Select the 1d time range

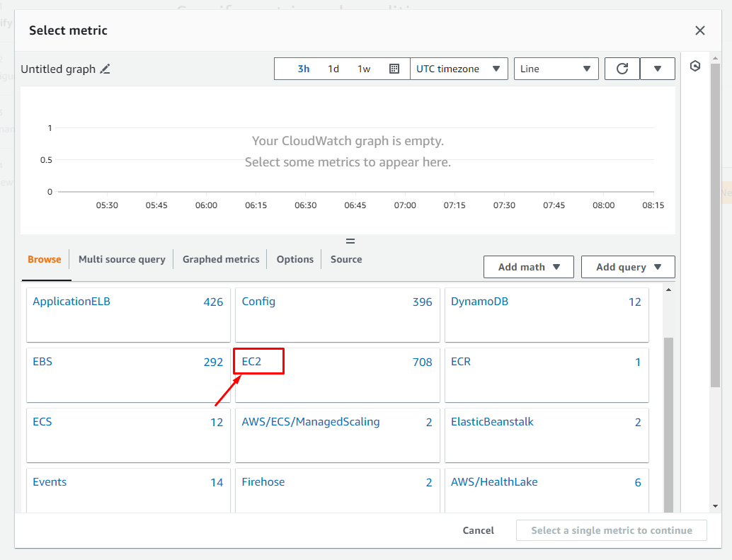333,69
